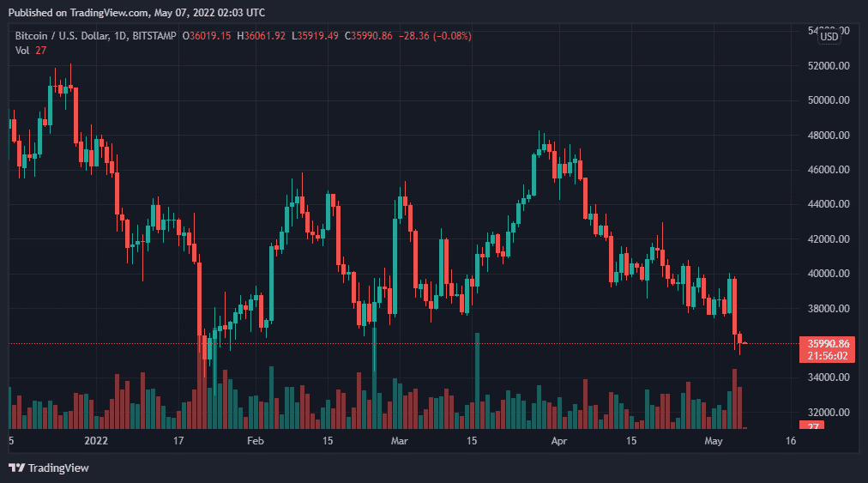The height and width of the screenshot is (483, 868).
Task: Open the TradingView brand link
Action: (x=49, y=468)
